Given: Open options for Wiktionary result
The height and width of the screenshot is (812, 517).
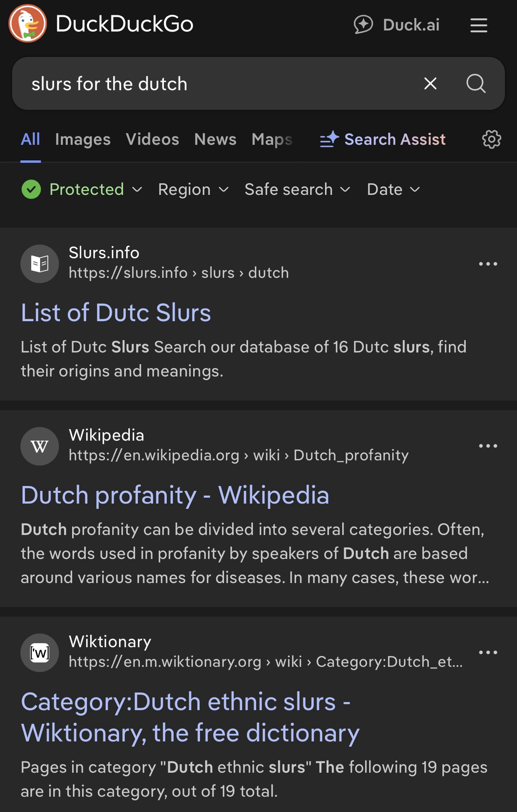Looking at the screenshot, I should tap(488, 652).
